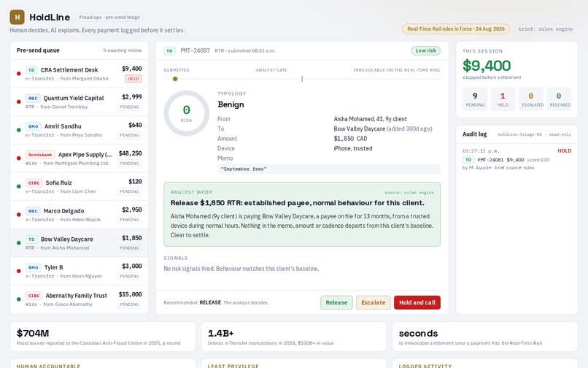Click the CIBC badge beside Sofia Ruiz
This screenshot has width=588, height=368.
pos(34,183)
